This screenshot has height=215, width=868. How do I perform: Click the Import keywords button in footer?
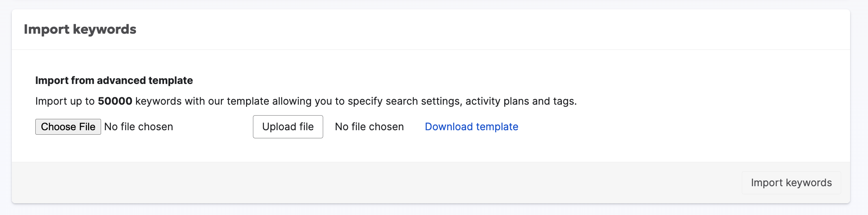pos(791,183)
